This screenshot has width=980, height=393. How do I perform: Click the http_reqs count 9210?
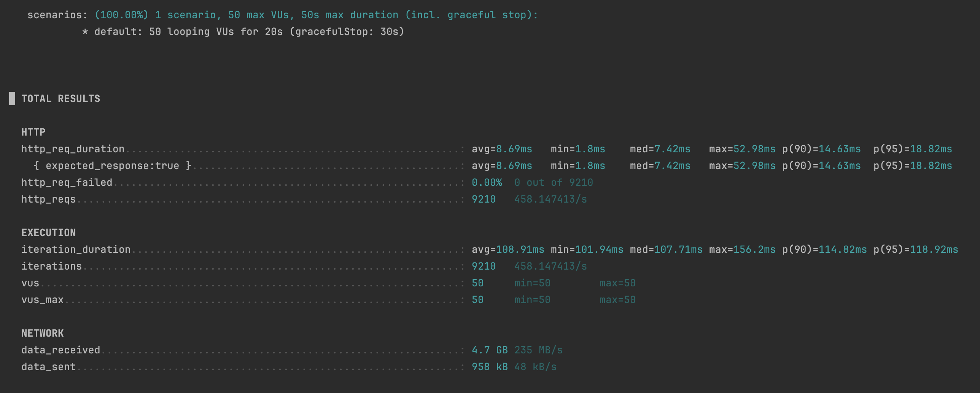coord(484,199)
